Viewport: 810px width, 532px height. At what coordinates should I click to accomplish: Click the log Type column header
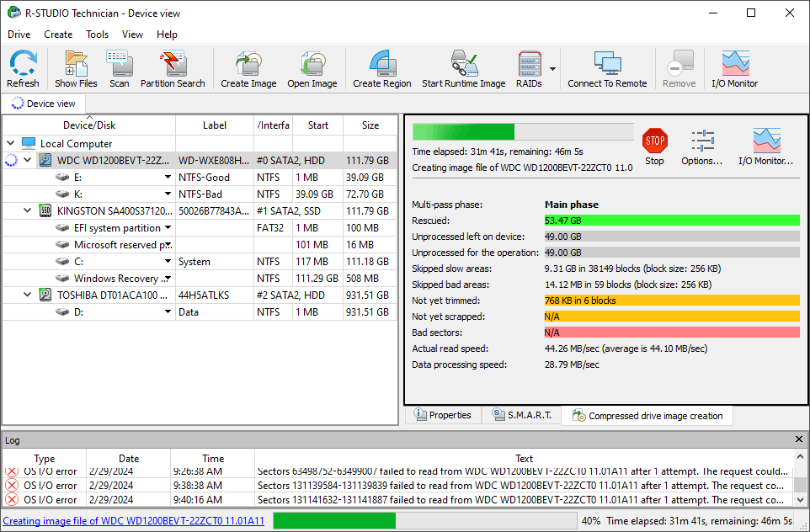pos(45,459)
